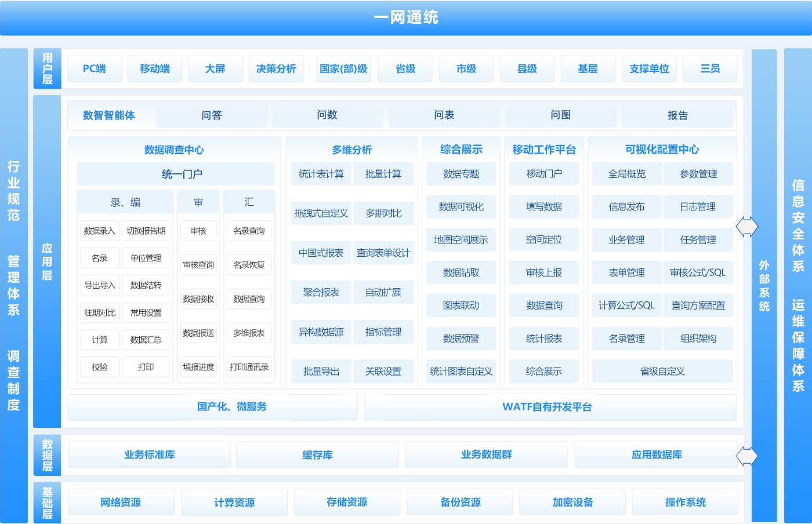Open 业务标准库 in the data layer
This screenshot has width=812, height=524.
click(x=150, y=455)
